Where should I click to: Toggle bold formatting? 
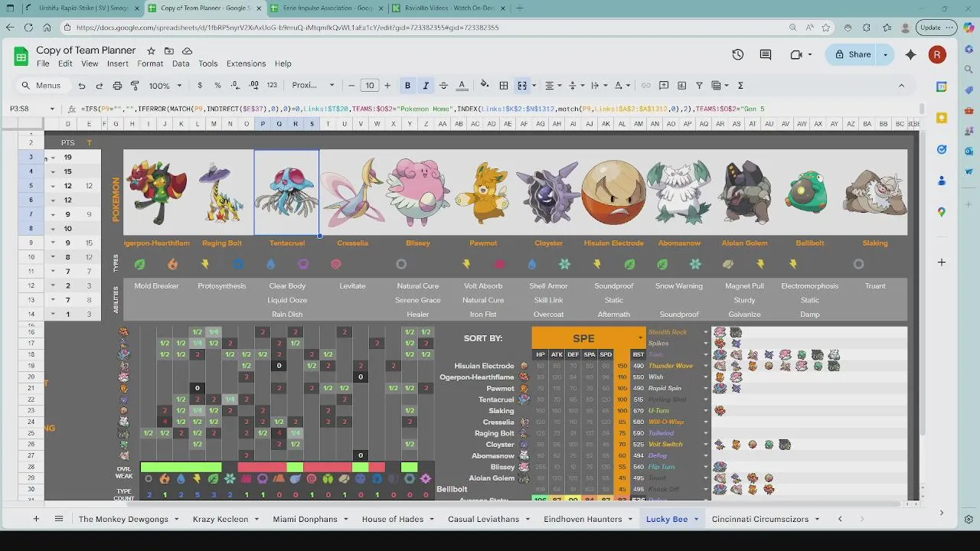[x=407, y=86]
